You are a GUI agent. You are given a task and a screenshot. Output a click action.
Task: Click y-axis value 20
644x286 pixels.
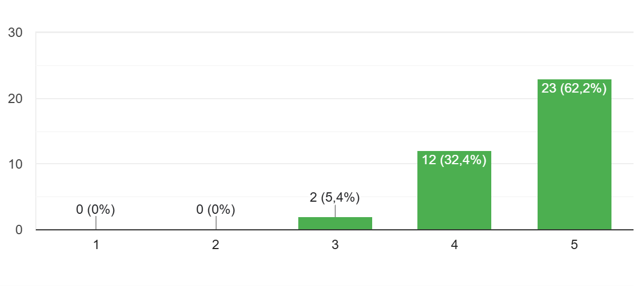click(x=15, y=99)
